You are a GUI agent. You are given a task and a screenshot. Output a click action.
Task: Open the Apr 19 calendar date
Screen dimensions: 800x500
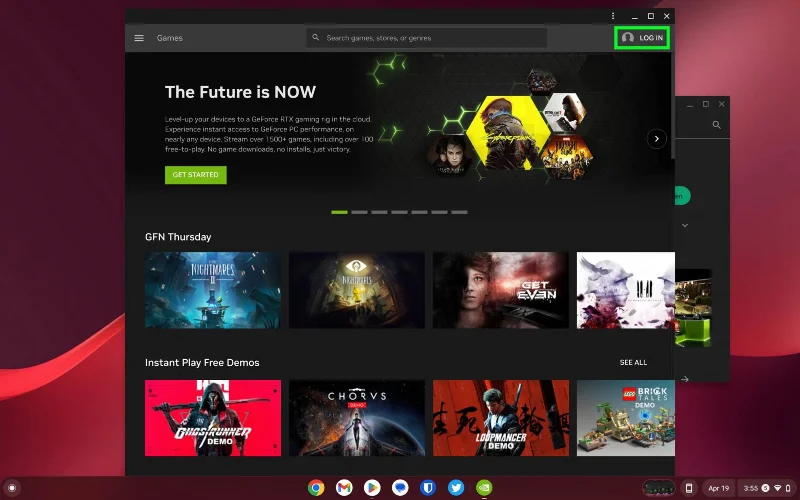click(x=718, y=488)
